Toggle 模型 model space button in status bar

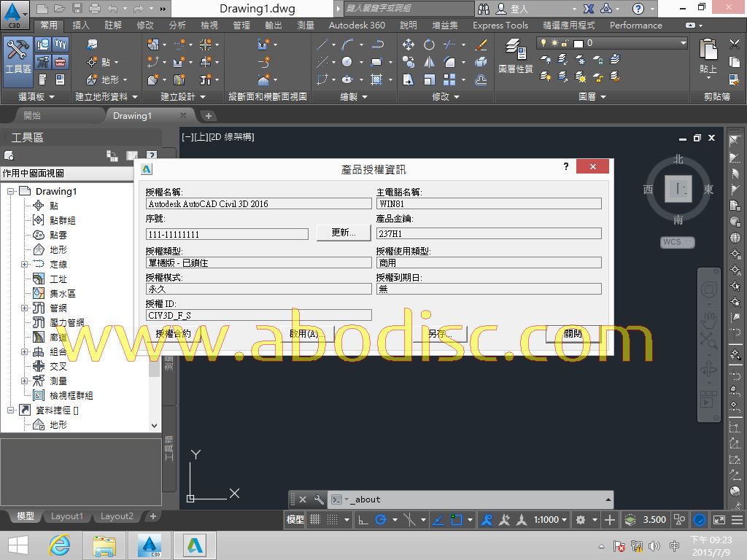click(x=295, y=520)
